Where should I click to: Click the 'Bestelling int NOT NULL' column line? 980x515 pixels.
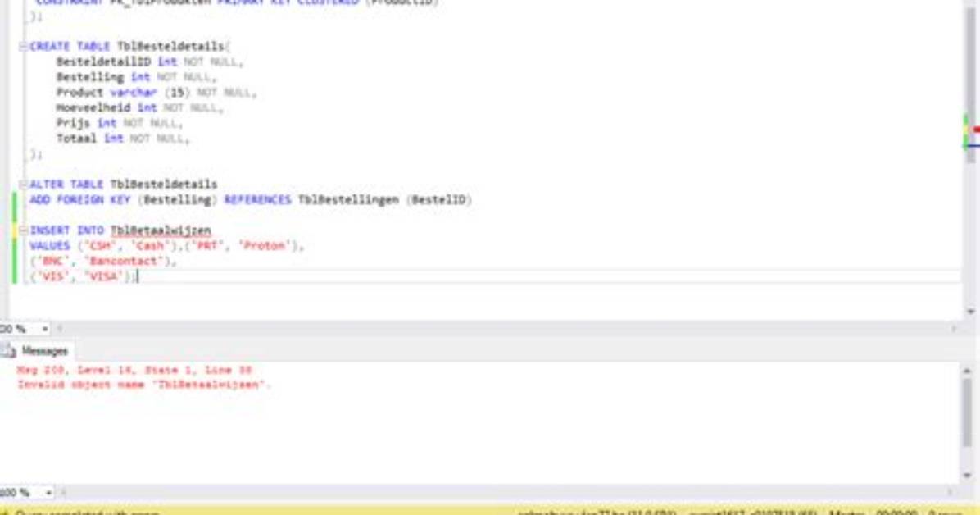tap(136, 77)
